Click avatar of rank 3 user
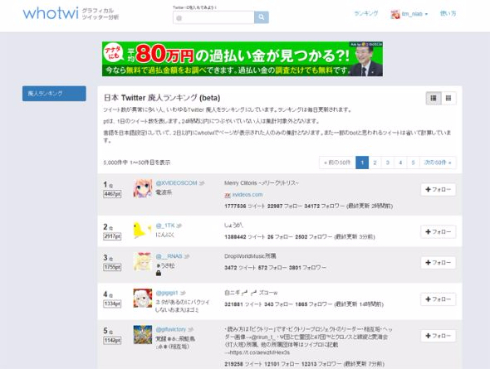490x369 pixels. (x=143, y=261)
